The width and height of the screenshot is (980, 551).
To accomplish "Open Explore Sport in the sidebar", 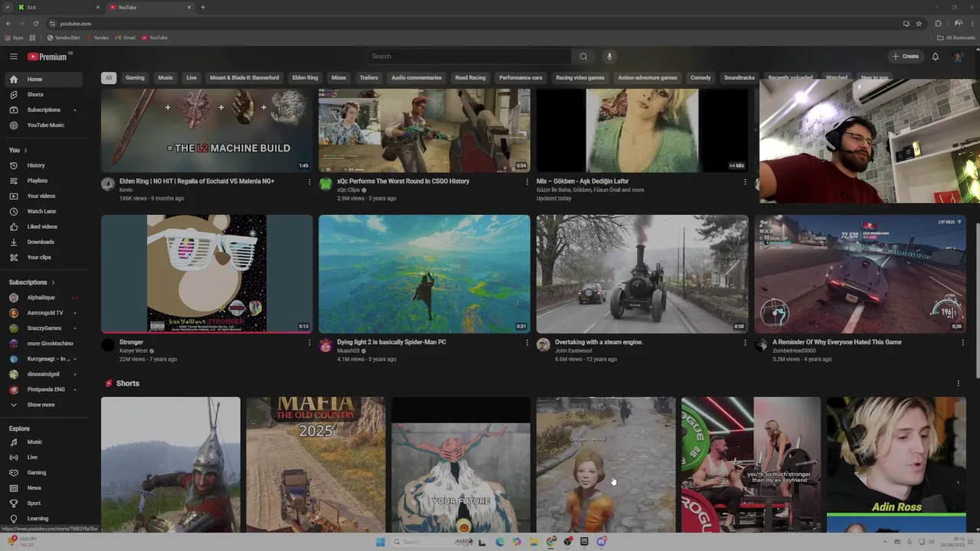I will (x=42, y=504).
